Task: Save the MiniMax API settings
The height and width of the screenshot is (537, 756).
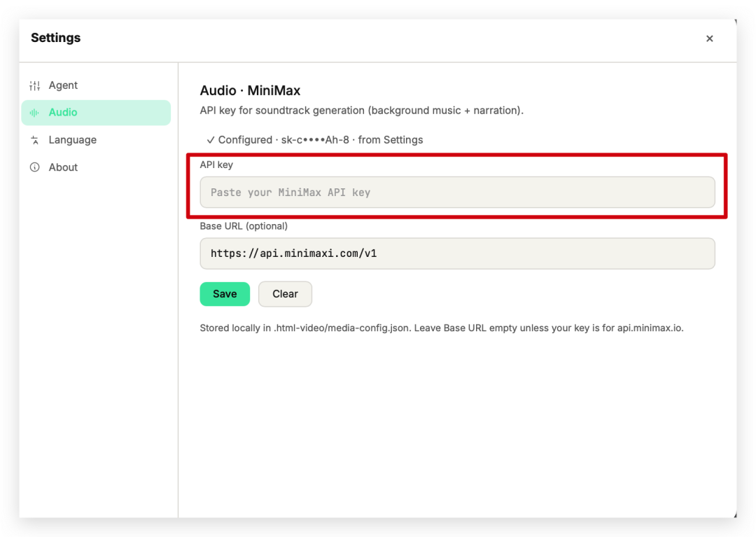Action: [225, 294]
